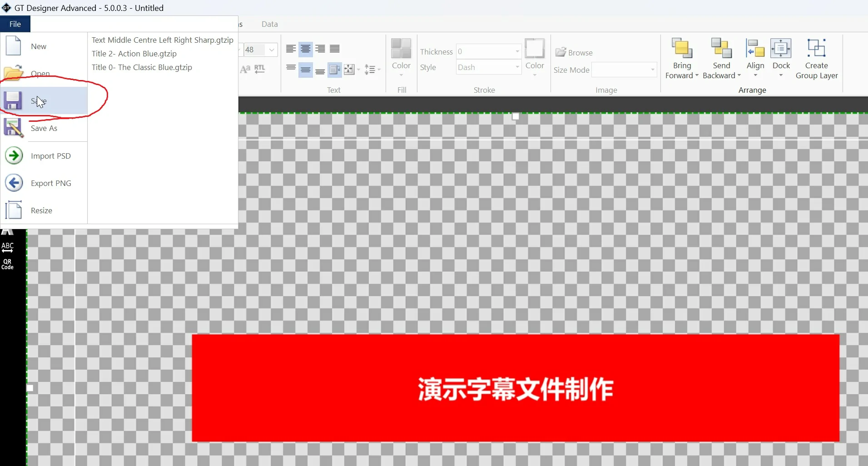
Task: Click the Aa change case icon
Action: click(245, 69)
